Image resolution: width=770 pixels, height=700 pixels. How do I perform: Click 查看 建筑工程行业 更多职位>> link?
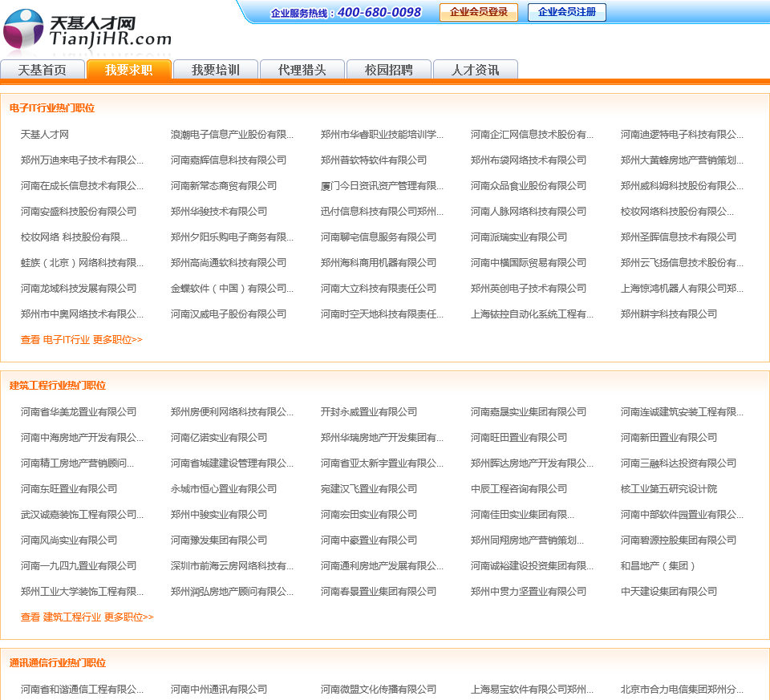[x=87, y=617]
